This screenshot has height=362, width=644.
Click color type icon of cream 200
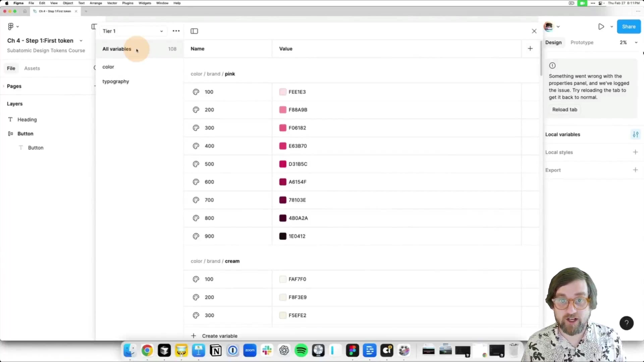click(x=196, y=297)
